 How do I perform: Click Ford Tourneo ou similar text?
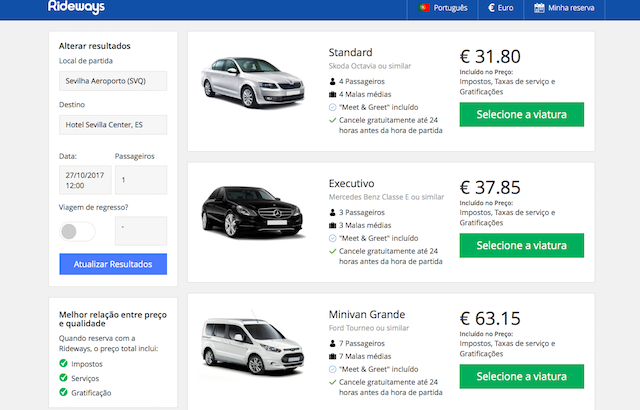click(x=369, y=328)
